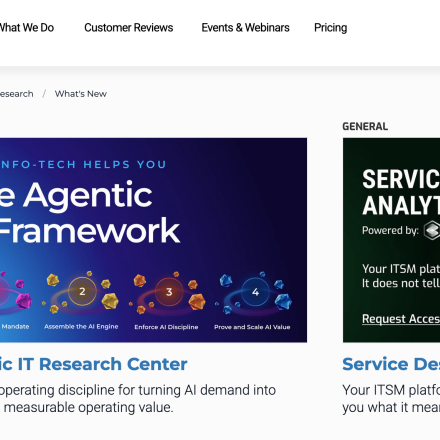Select the Assemble the AI Engine label
The height and width of the screenshot is (440, 440).
81,327
